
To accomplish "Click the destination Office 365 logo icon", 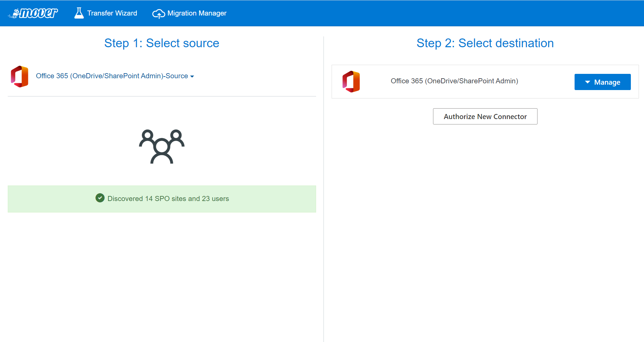I will tap(351, 82).
